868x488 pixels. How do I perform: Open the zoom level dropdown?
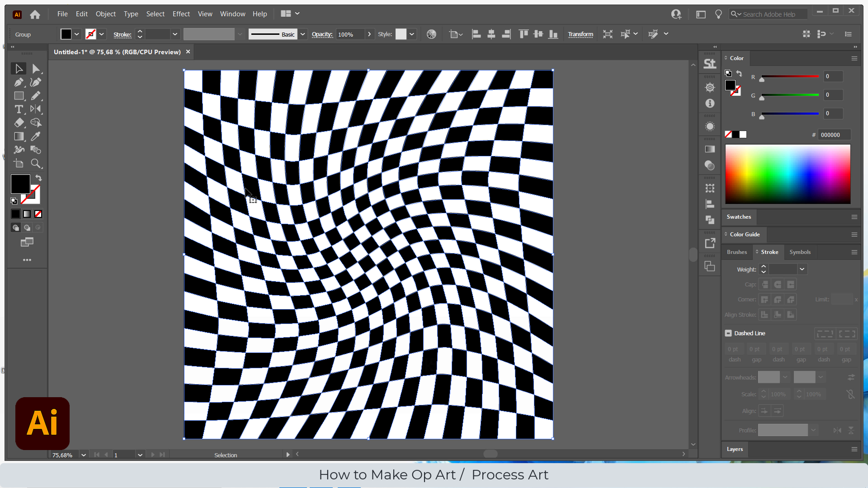click(84, 455)
